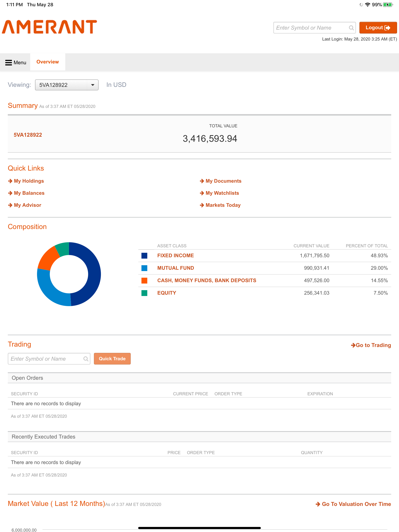Screen dimensions: 399x532
Task: Click the CURRENT VALUE column header
Action: point(311,246)
